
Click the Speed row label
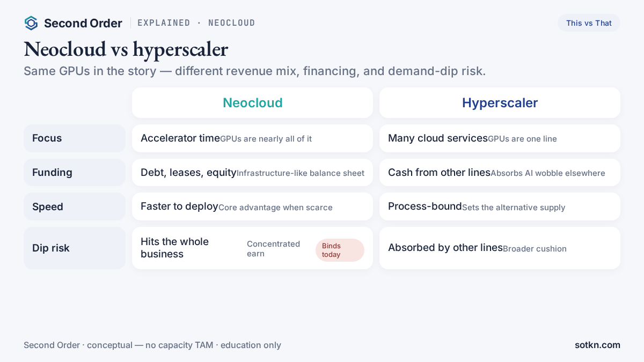[x=75, y=207]
